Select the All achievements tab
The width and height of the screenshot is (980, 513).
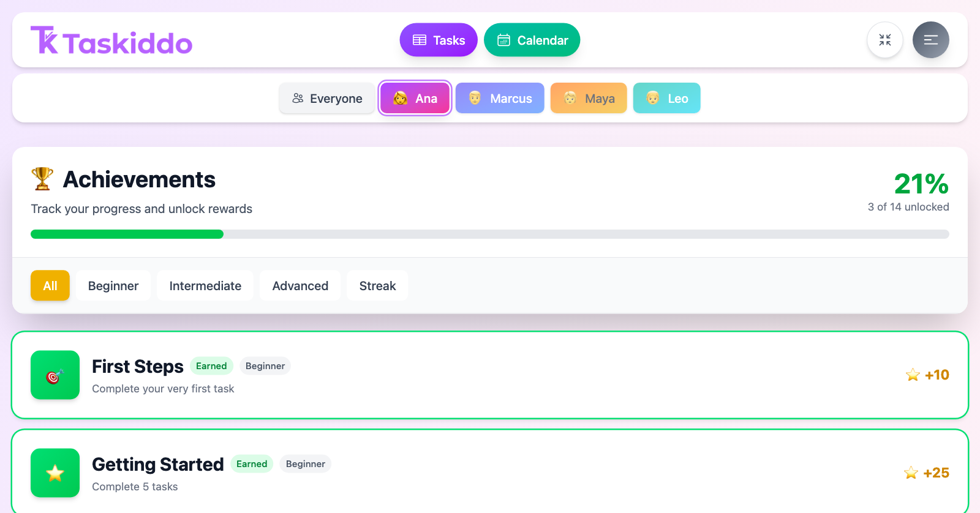(50, 285)
